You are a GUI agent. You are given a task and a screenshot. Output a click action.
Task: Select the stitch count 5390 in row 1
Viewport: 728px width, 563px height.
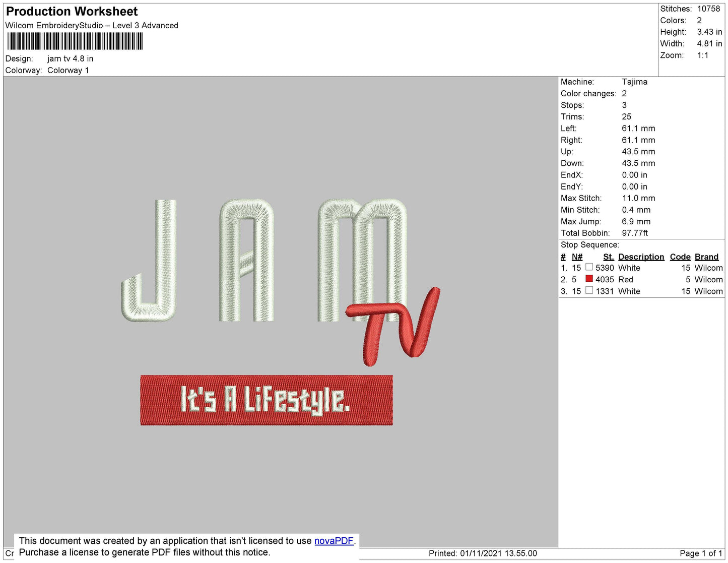click(605, 268)
